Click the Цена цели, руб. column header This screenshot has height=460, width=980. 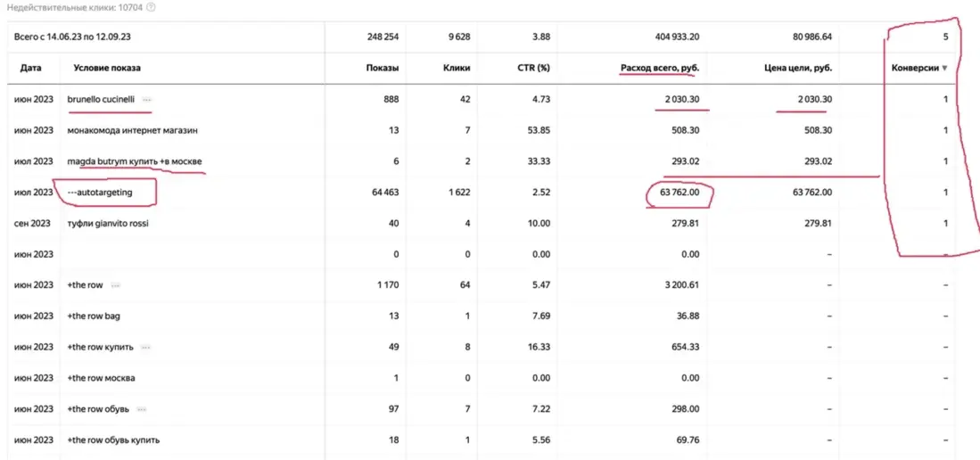(x=798, y=69)
